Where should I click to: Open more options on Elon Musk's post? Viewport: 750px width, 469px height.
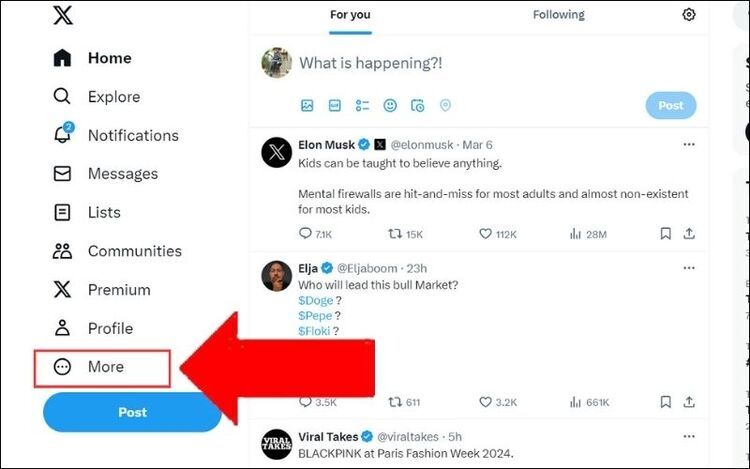tap(688, 145)
